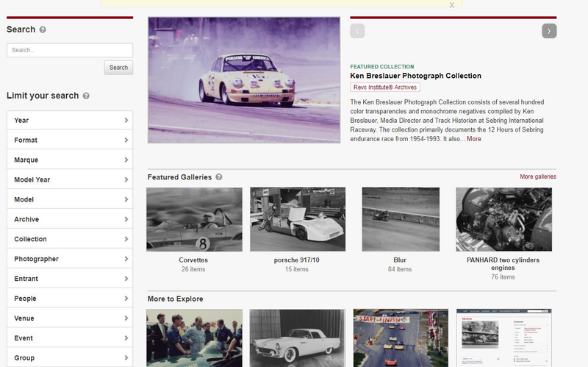Open the featured Porsche racing photo
Image resolution: width=588 pixels, height=367 pixels.
click(x=244, y=80)
